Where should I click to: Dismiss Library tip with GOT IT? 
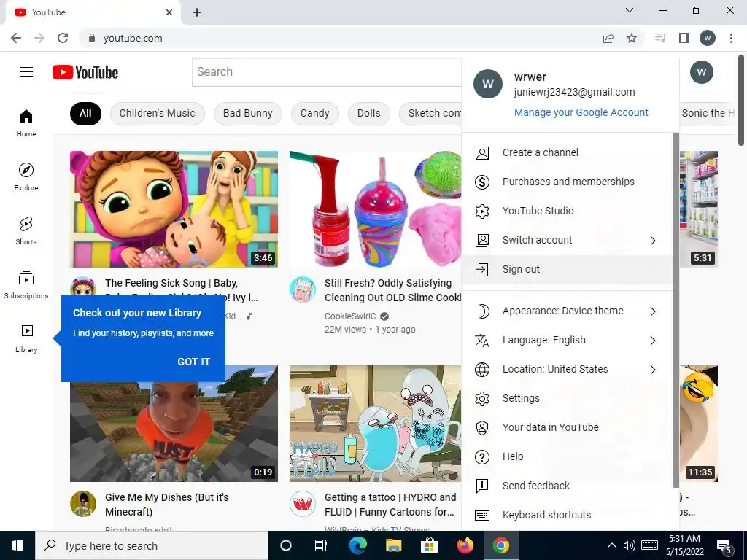pos(193,362)
